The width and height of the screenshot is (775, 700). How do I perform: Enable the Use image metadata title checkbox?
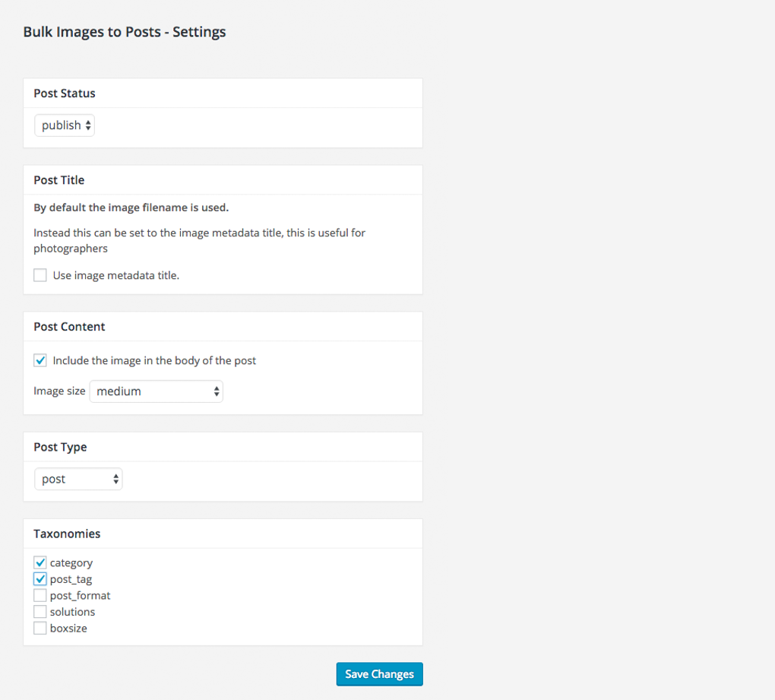click(x=40, y=274)
